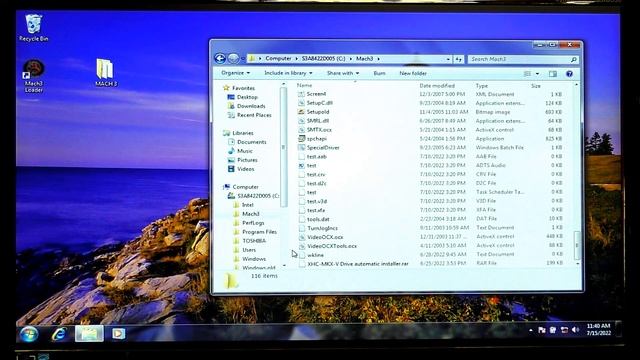
Task: Select the tools.dat file
Action: 318,219
